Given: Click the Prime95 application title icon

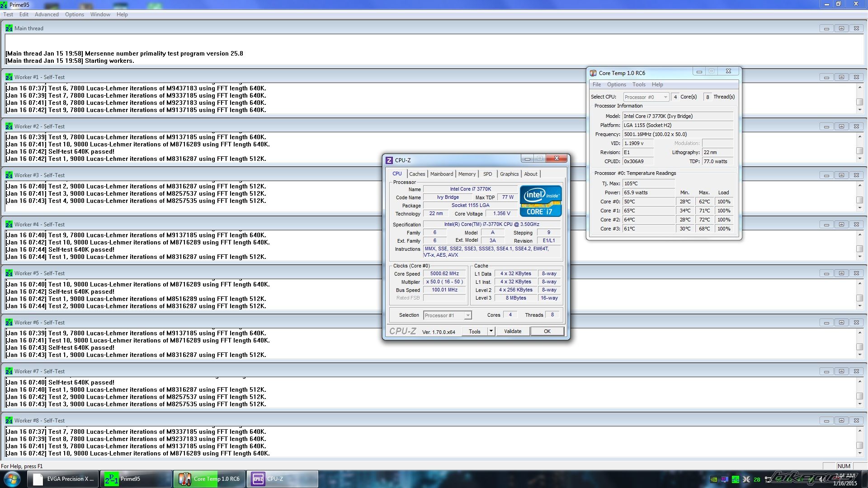Looking at the screenshot, I should 4,5.
